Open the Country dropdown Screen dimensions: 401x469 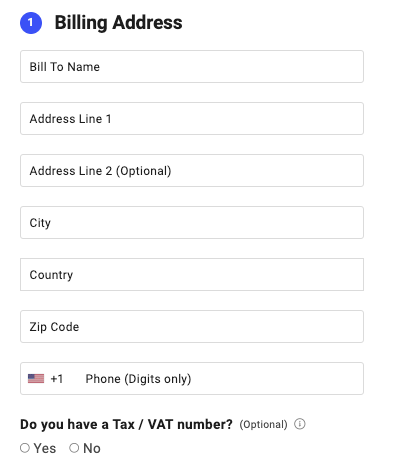[x=192, y=274]
